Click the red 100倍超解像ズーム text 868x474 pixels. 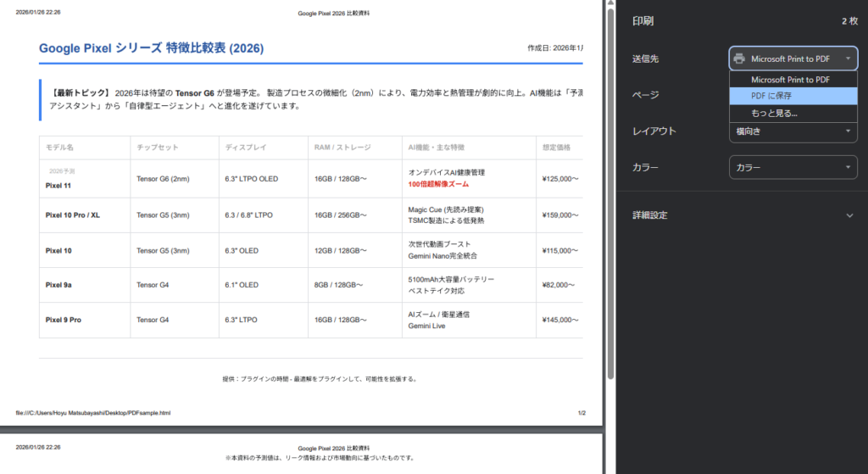tap(438, 184)
